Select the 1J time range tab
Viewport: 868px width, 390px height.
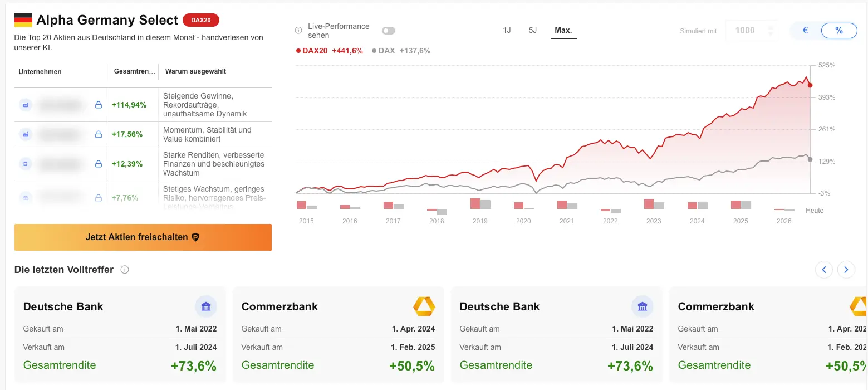[x=507, y=30]
